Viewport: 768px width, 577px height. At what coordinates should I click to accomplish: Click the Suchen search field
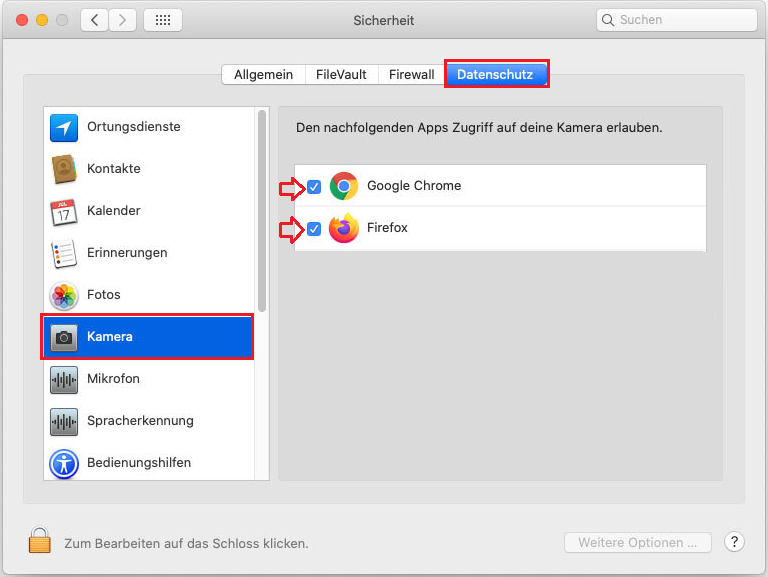click(x=676, y=20)
